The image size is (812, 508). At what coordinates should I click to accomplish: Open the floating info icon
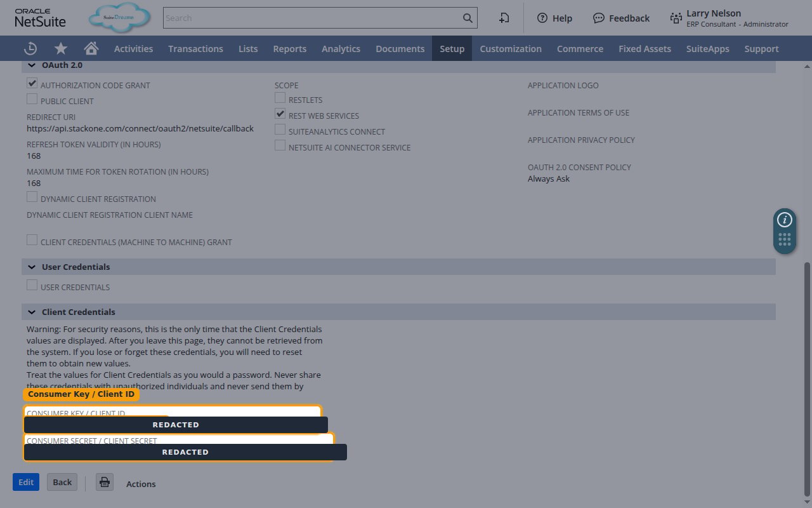785,220
